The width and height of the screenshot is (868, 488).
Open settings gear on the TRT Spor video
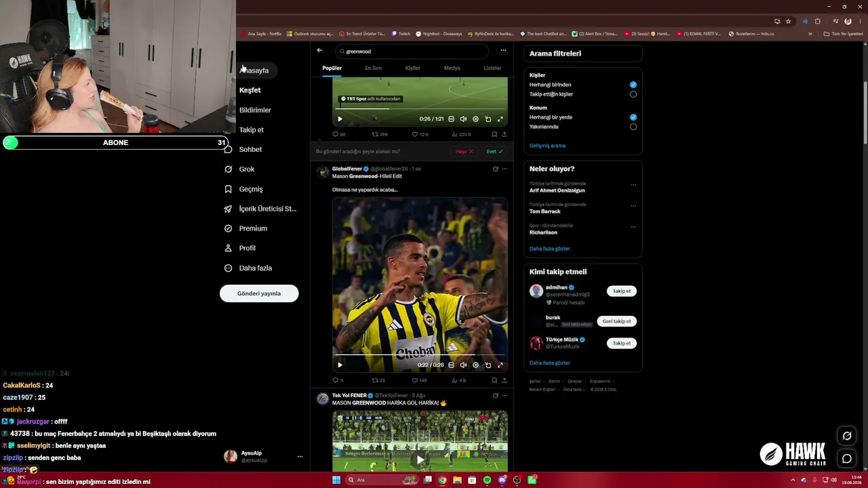click(475, 119)
